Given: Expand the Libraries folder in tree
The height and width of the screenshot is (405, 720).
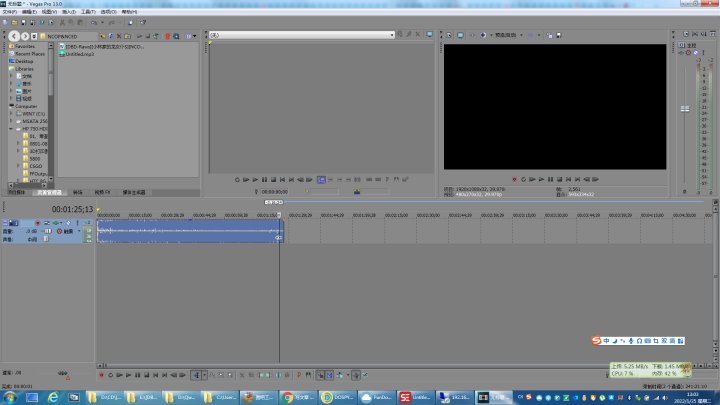Looking at the screenshot, I should (11, 68).
